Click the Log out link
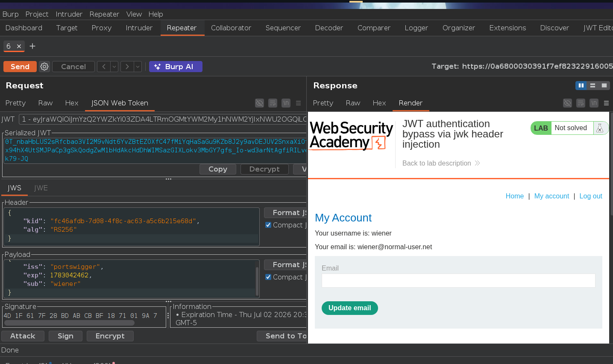Viewport: 613px width, 364px height. (x=591, y=196)
